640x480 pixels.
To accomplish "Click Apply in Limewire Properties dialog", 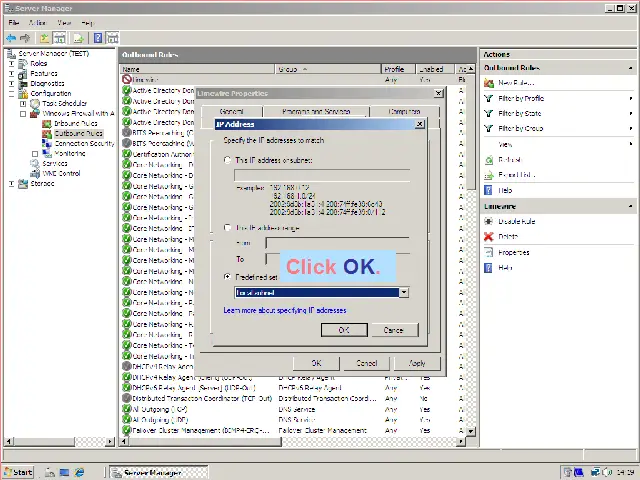I will [x=417, y=363].
